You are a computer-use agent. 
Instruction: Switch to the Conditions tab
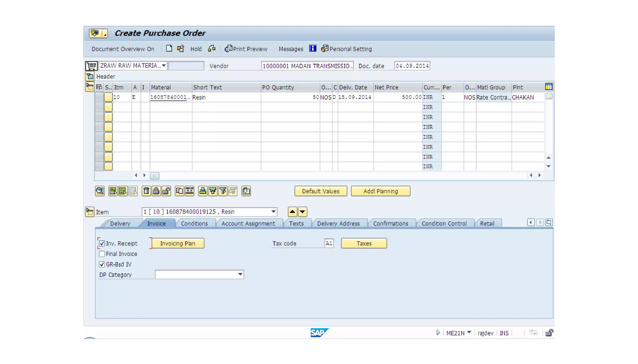click(194, 223)
